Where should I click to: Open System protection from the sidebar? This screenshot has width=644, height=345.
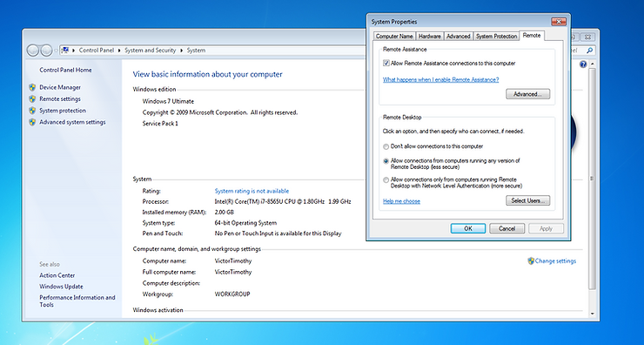coord(63,110)
